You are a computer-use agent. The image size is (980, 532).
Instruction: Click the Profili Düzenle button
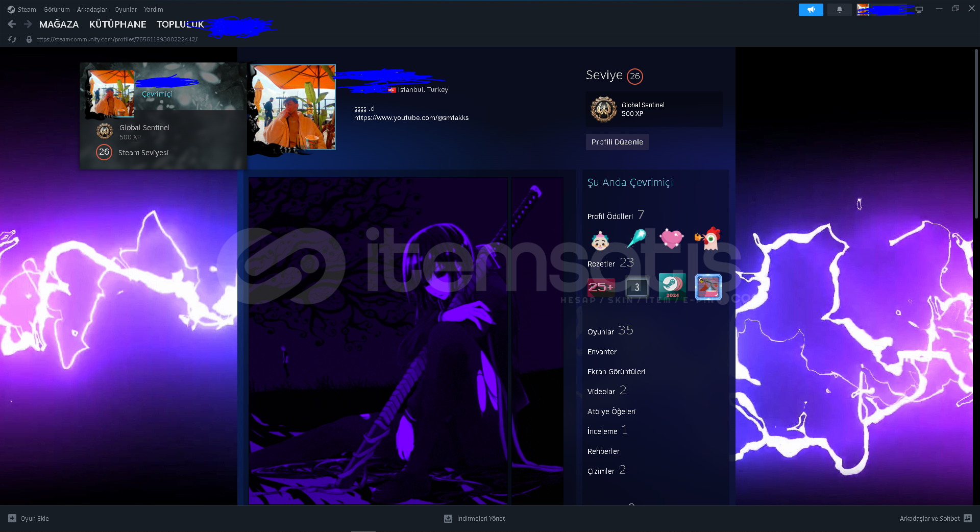[x=617, y=142]
